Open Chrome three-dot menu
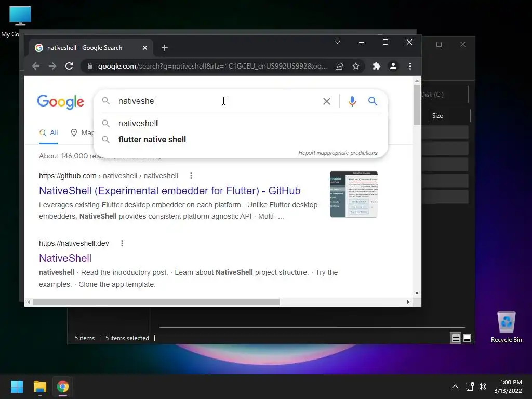 [410, 66]
